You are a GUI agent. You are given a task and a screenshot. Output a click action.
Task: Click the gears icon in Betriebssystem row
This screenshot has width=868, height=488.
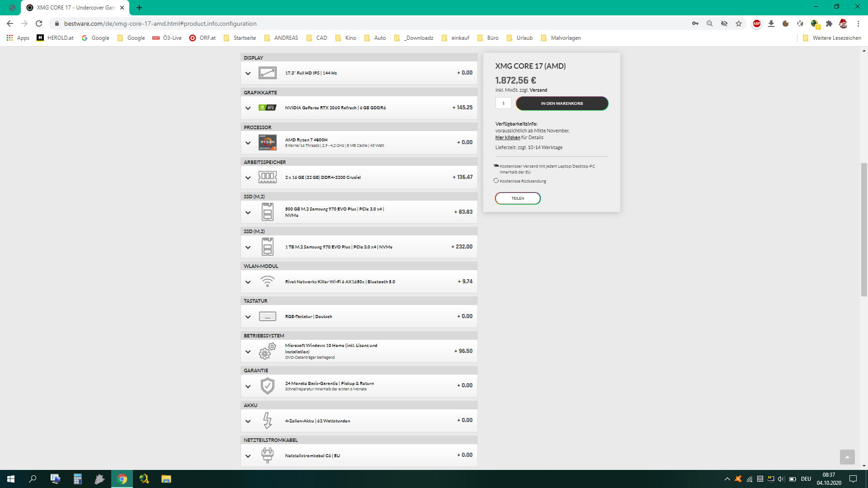(267, 351)
